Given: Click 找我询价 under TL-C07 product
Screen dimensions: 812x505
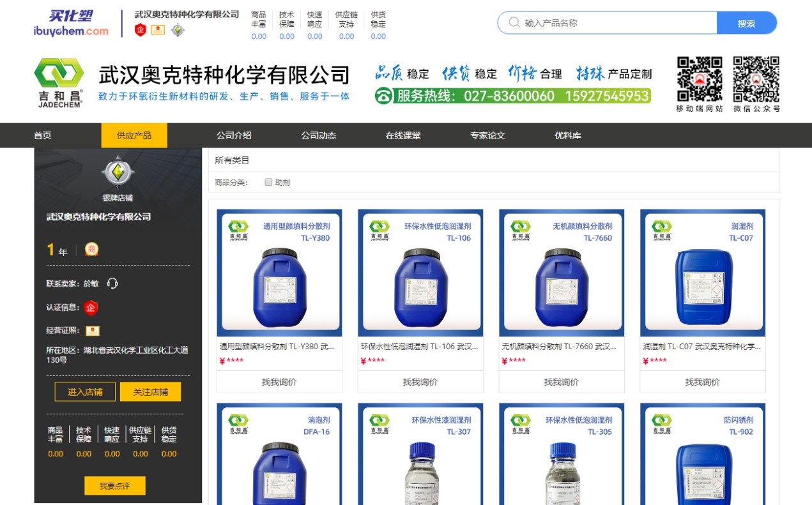Looking at the screenshot, I should (x=703, y=382).
